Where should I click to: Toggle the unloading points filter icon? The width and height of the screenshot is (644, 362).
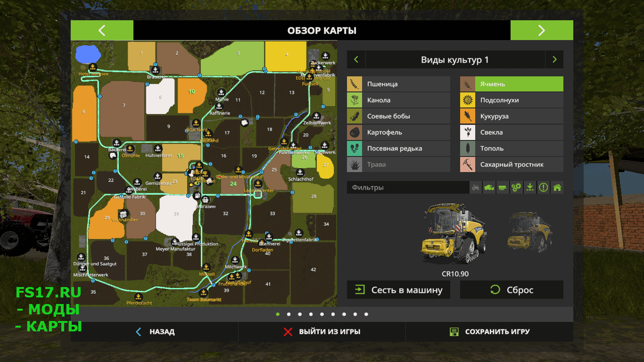click(x=530, y=187)
